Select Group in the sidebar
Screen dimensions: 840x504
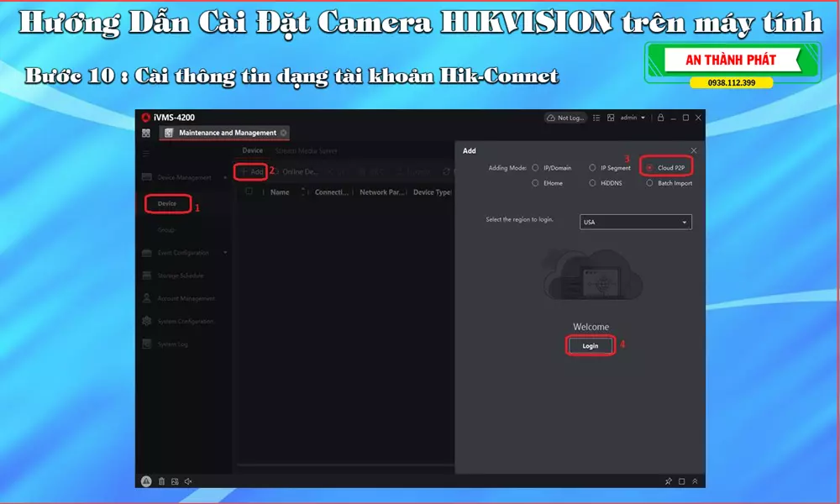click(x=166, y=230)
